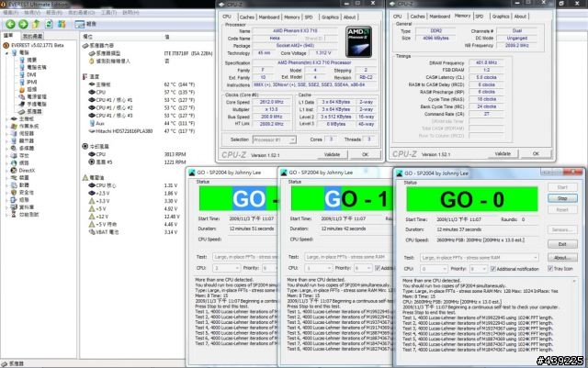Toggle the partly hidden checkbox in GO-1 window
The height and width of the screenshot is (368, 588).
click(378, 268)
